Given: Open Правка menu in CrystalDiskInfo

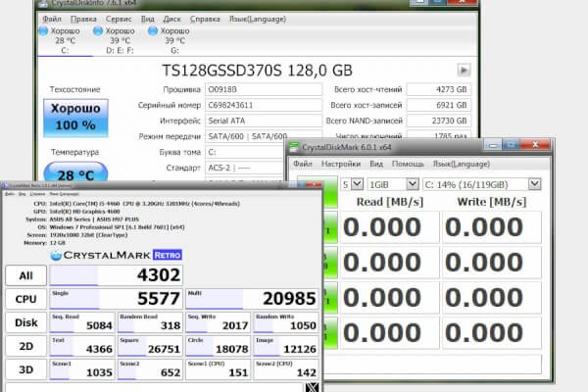Looking at the screenshot, I should [x=83, y=19].
